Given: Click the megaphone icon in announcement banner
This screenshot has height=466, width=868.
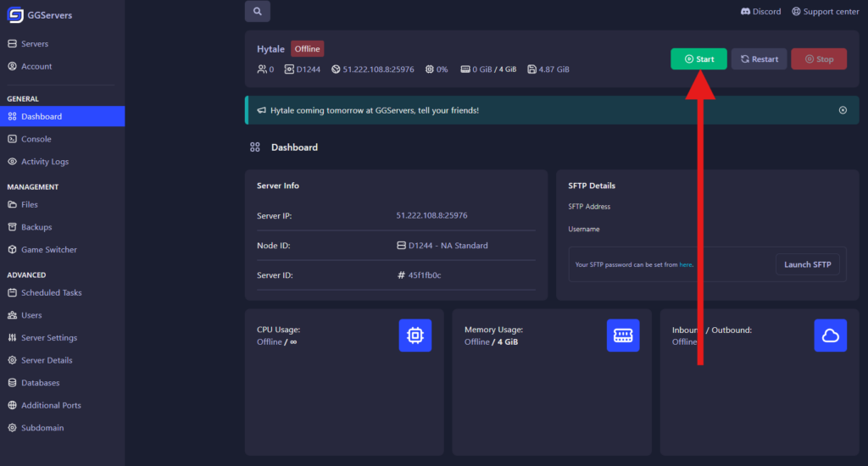Looking at the screenshot, I should tap(261, 110).
